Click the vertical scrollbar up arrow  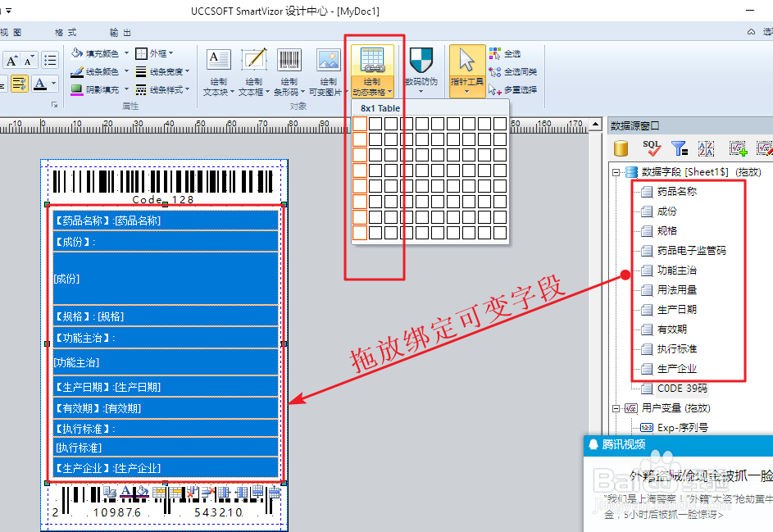[595, 124]
